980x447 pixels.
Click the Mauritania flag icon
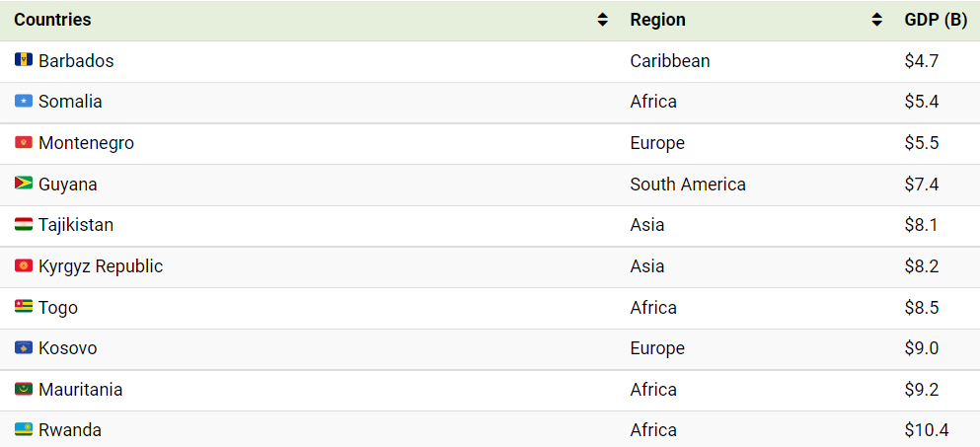[23, 390]
